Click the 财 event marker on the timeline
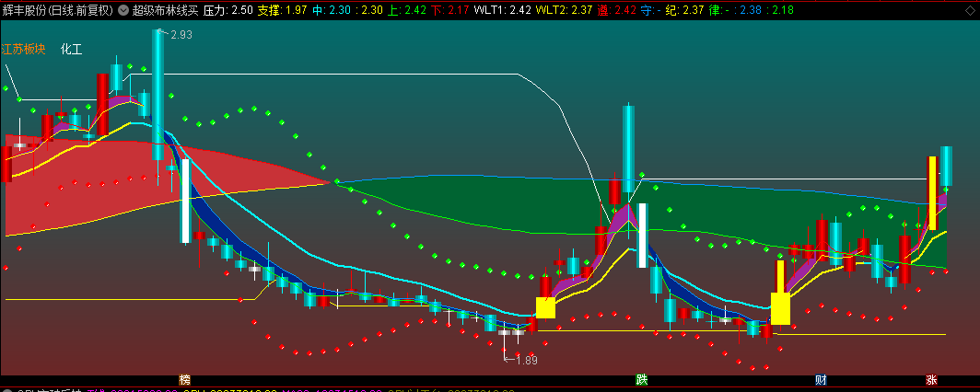 [x=821, y=379]
